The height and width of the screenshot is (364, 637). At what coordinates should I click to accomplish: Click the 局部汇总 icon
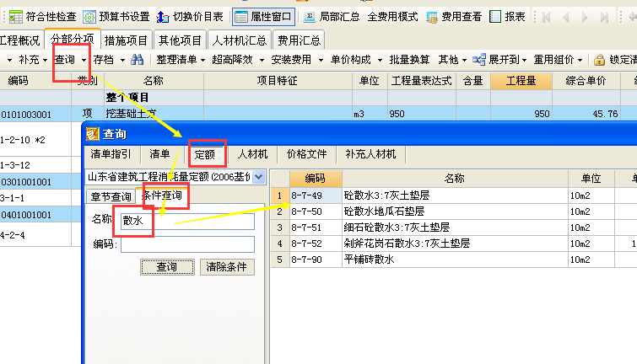(310, 17)
